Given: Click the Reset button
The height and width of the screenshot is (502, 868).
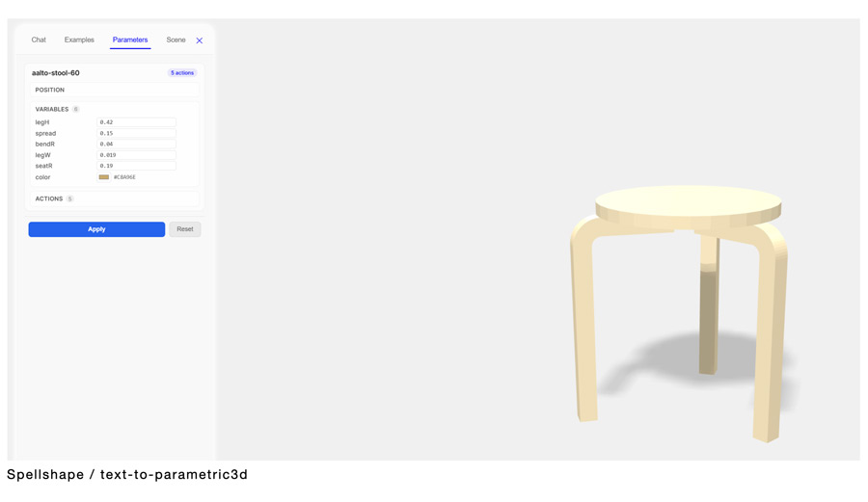Looking at the screenshot, I should click(x=185, y=229).
